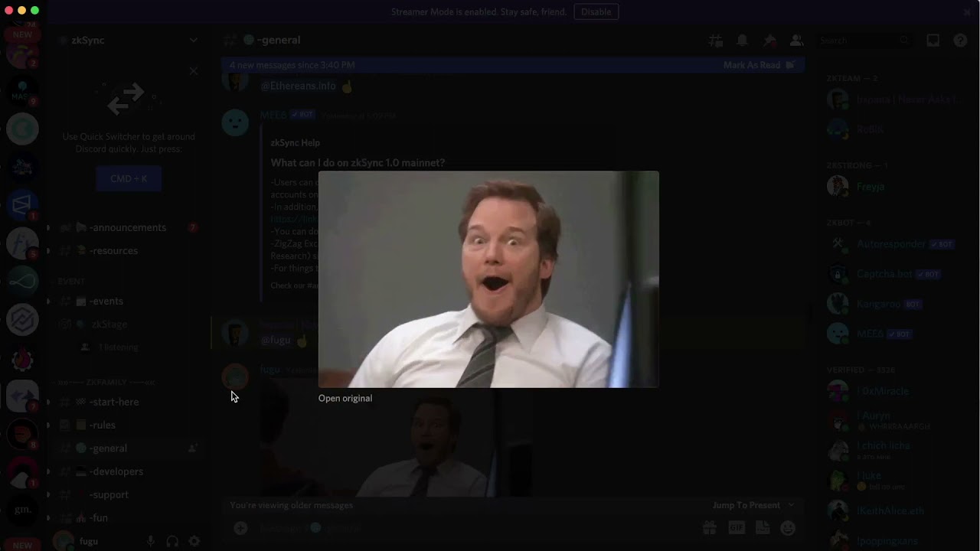Disable Streamer Mode

click(596, 11)
